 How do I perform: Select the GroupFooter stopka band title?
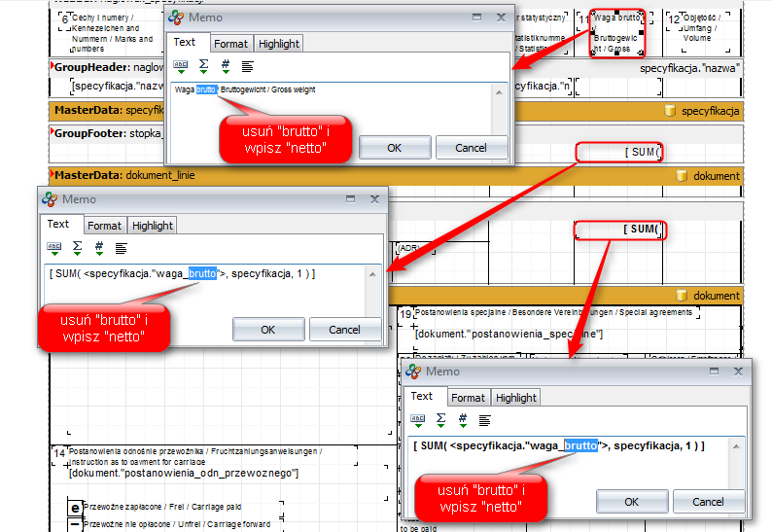click(107, 133)
